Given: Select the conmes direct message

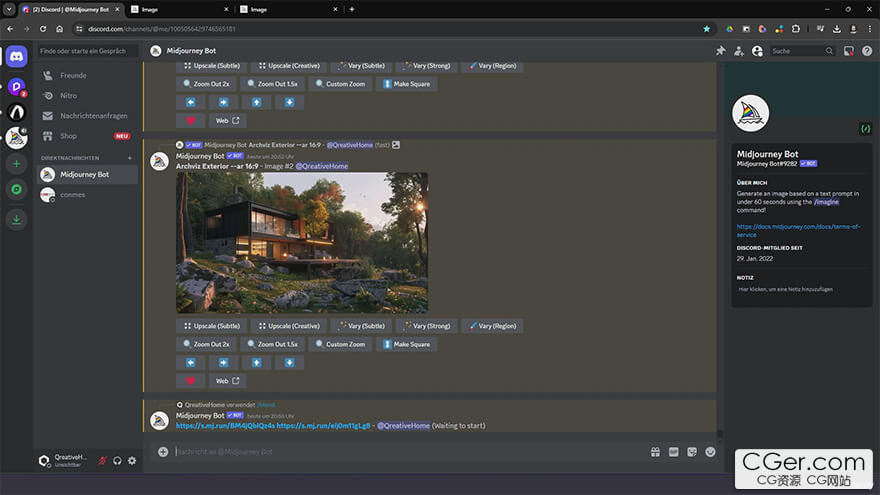Looking at the screenshot, I should [x=87, y=195].
